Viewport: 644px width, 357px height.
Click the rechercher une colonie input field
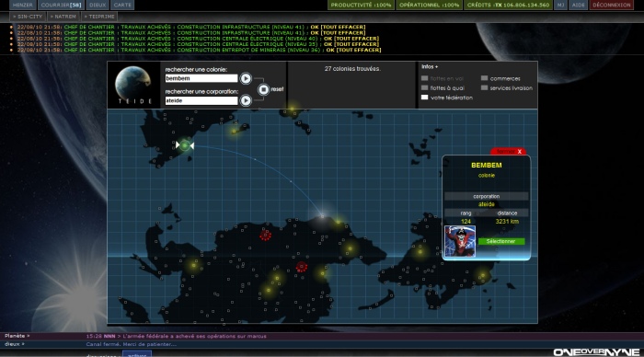[x=201, y=78]
